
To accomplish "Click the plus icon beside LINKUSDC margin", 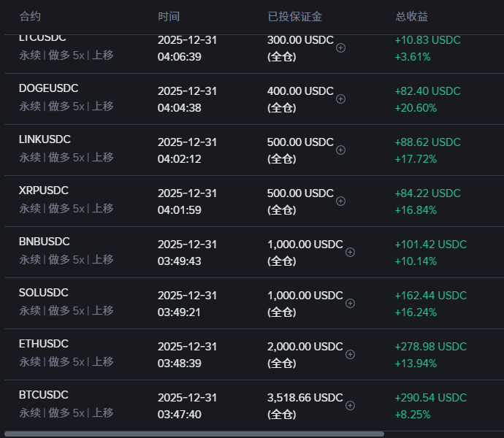I will [x=340, y=150].
